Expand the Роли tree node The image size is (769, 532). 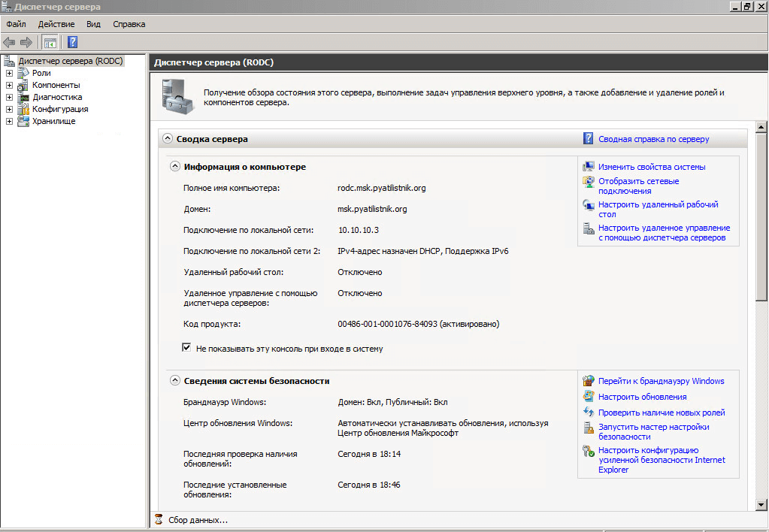pos(9,73)
